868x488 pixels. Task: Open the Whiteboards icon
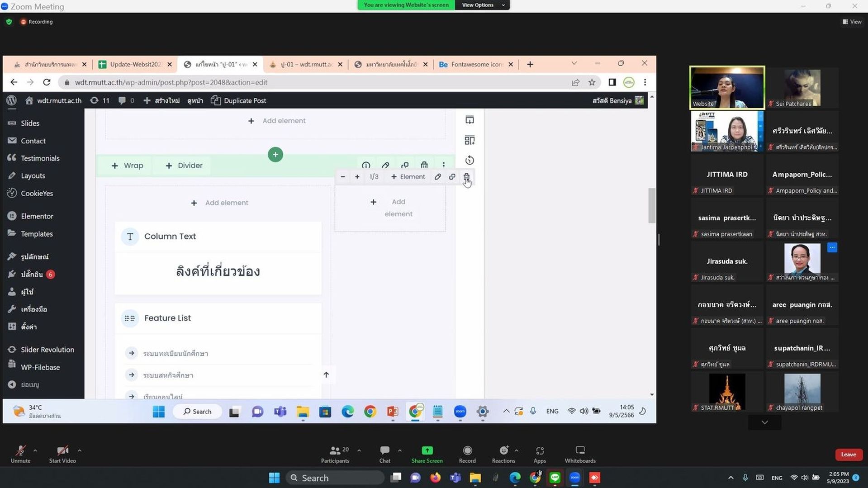click(x=580, y=450)
